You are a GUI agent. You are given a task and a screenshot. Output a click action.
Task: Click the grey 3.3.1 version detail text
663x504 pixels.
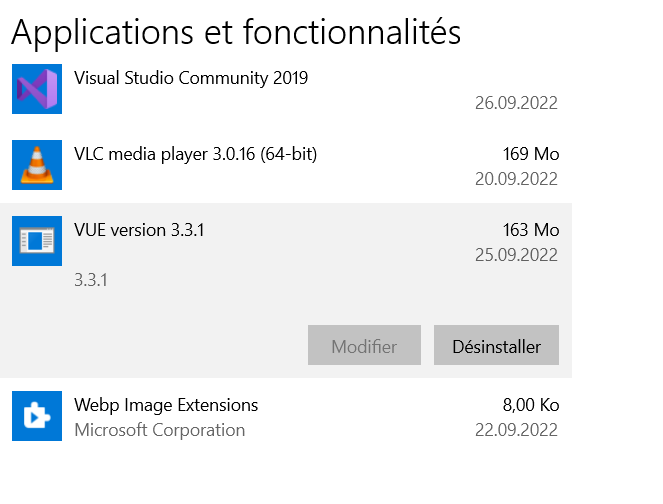[x=91, y=280]
